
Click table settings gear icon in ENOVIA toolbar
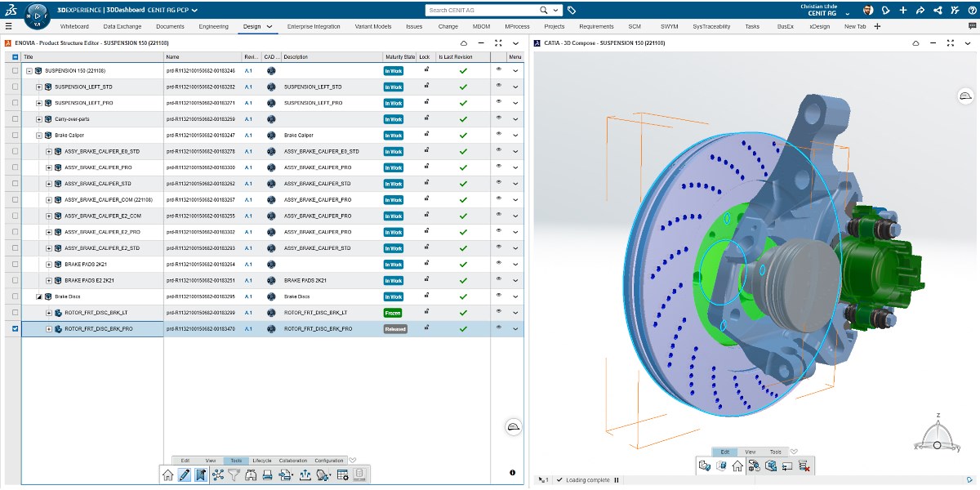click(343, 474)
